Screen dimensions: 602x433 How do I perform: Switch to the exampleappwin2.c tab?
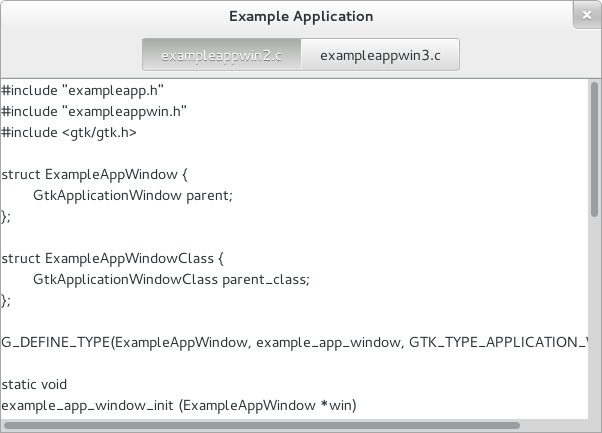point(222,55)
